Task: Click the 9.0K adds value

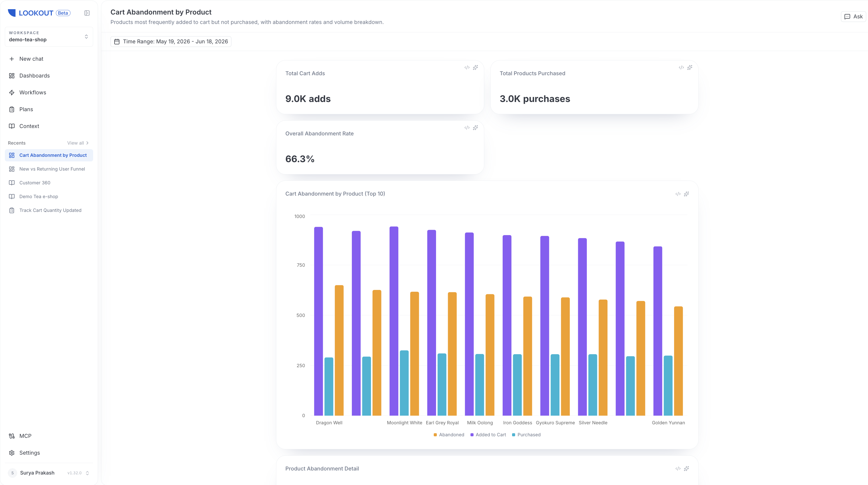Action: pos(308,99)
